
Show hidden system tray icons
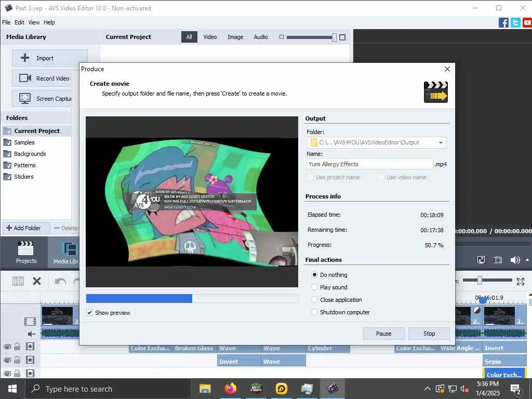point(428,389)
